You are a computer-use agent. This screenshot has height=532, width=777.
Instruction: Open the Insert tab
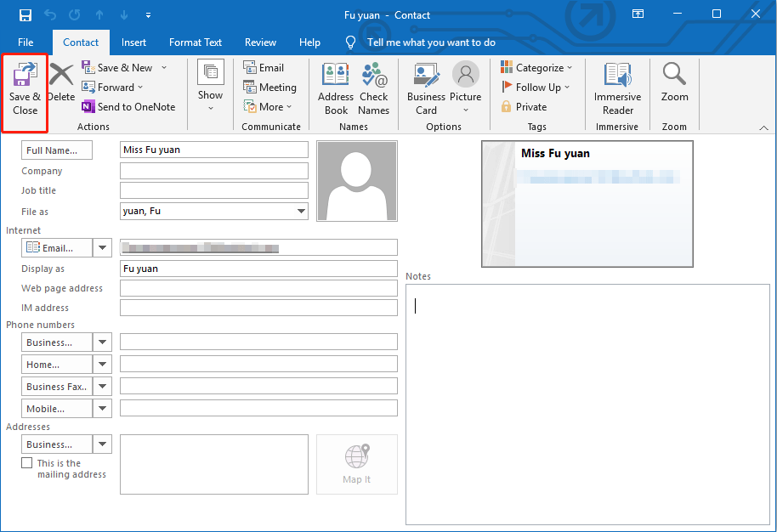[133, 42]
